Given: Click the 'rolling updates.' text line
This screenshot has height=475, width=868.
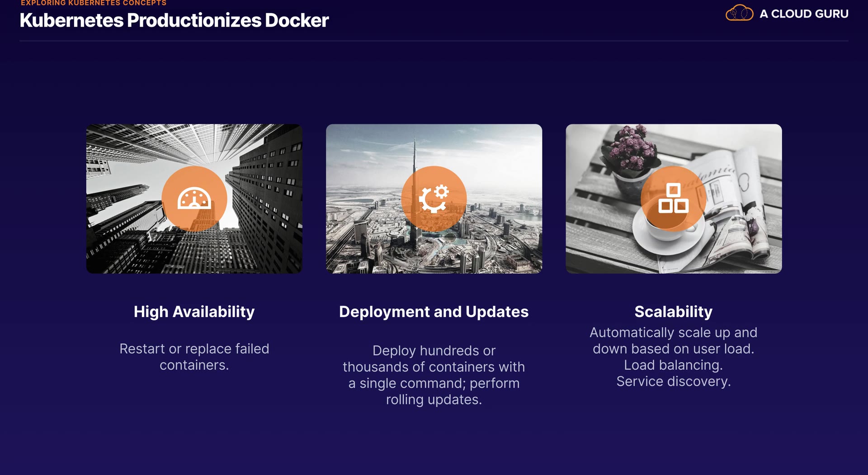Looking at the screenshot, I should 434,399.
